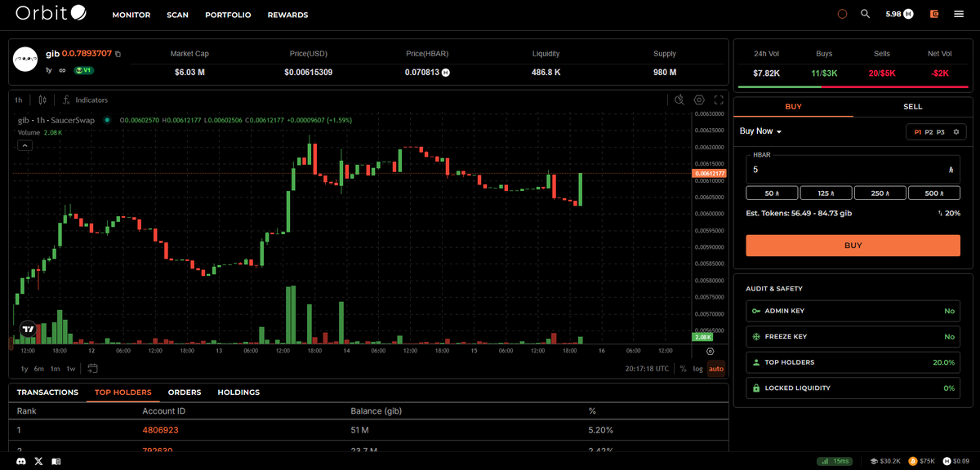The height and width of the screenshot is (470, 980).
Task: Click the green V1 badge
Action: [x=84, y=70]
